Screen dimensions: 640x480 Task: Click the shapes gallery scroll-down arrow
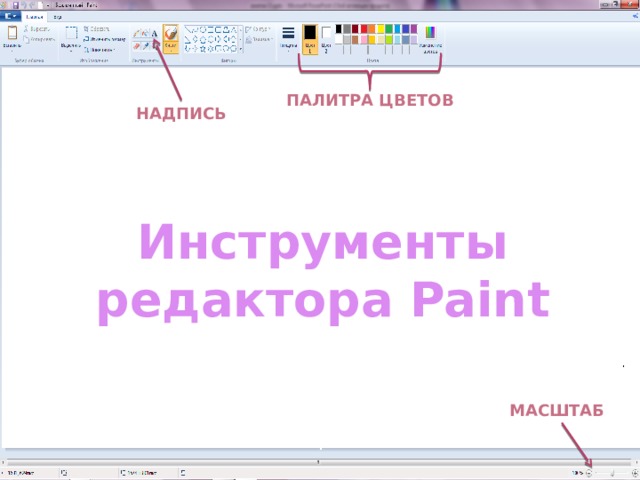point(240,39)
